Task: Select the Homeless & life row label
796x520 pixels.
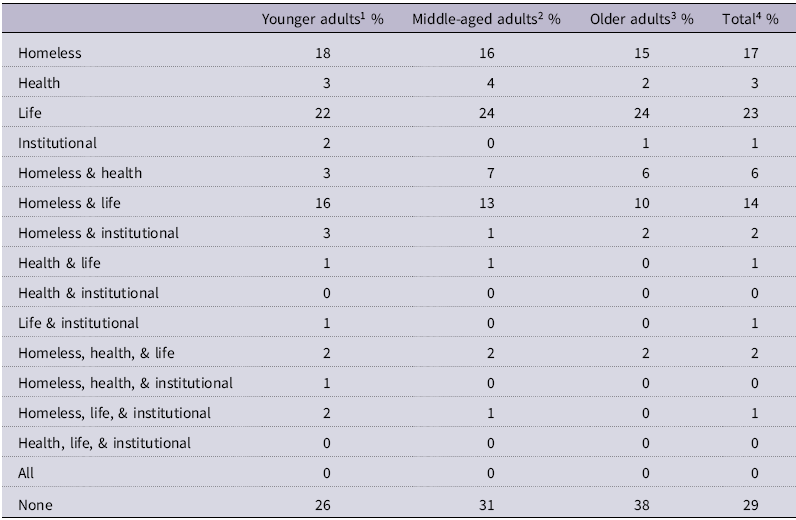Action: pos(70,203)
